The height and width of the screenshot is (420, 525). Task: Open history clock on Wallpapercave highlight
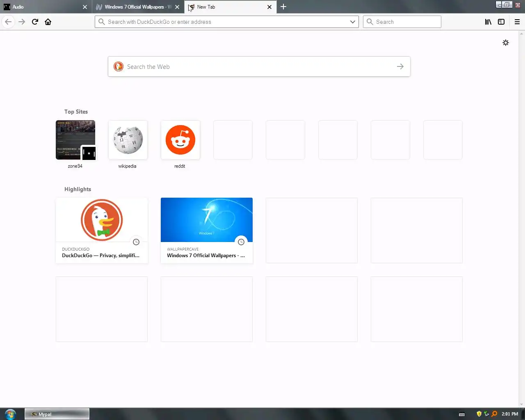[x=241, y=242]
